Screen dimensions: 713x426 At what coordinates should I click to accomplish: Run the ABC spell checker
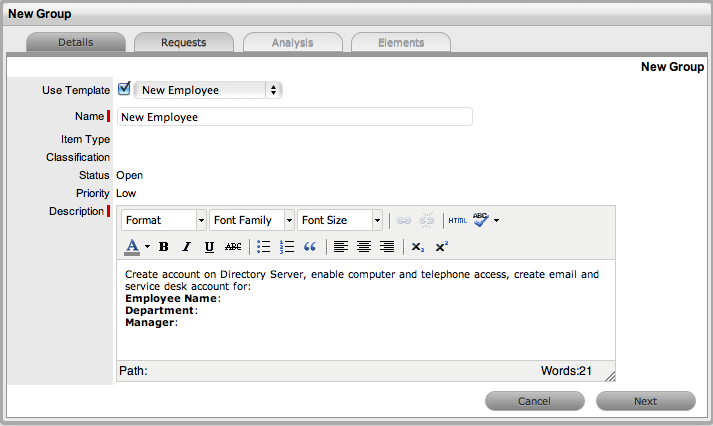click(481, 220)
